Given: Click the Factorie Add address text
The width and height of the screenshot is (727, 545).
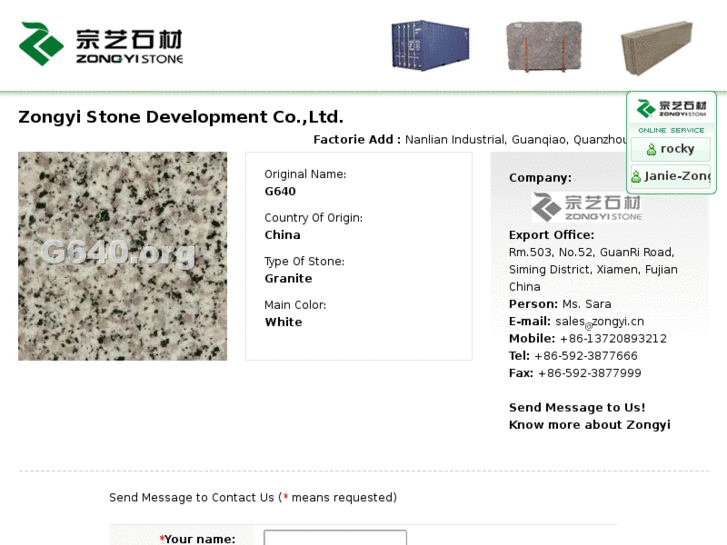Looking at the screenshot, I should [469, 140].
